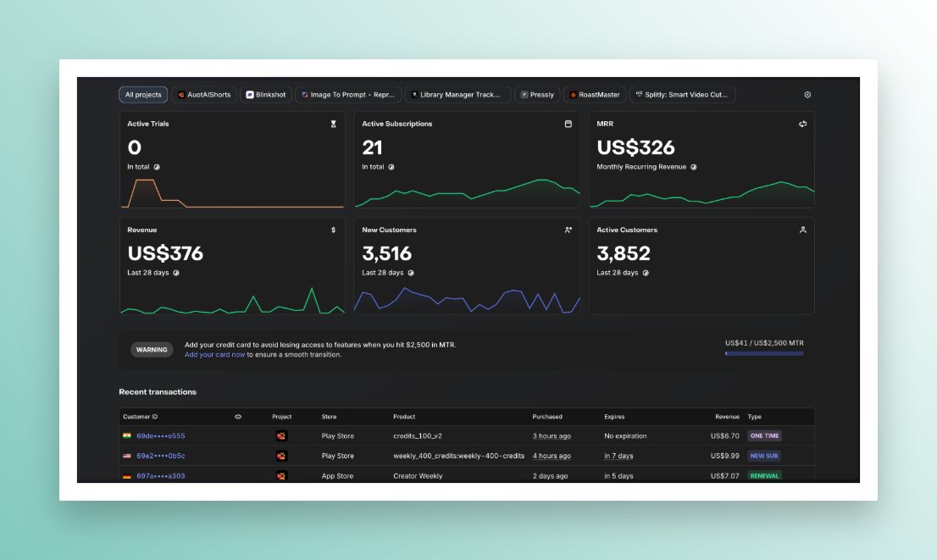Click the RENEWAL type badge
Viewport: 937px width, 560px height.
tap(764, 476)
